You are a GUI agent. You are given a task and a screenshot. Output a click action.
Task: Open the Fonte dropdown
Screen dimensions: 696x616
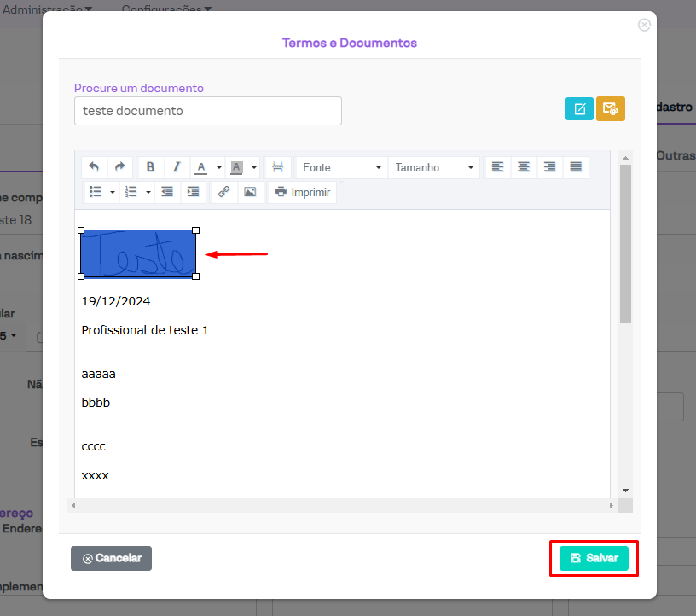[341, 168]
